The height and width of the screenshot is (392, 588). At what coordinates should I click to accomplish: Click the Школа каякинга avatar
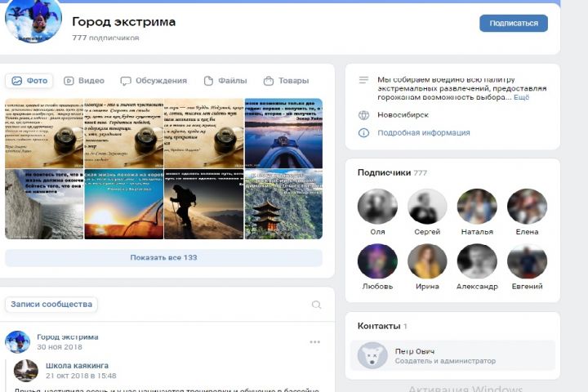[x=26, y=370]
